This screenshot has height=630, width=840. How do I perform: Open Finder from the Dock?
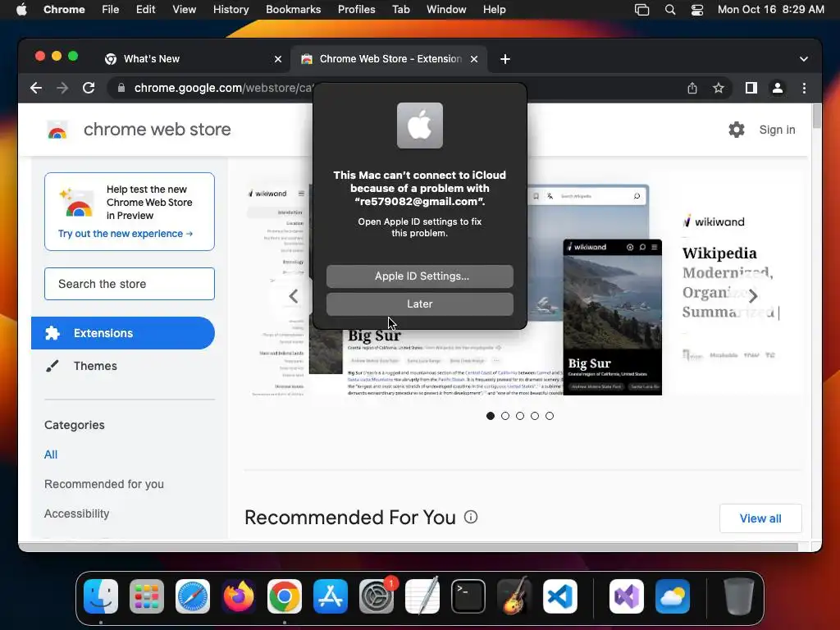pos(101,596)
